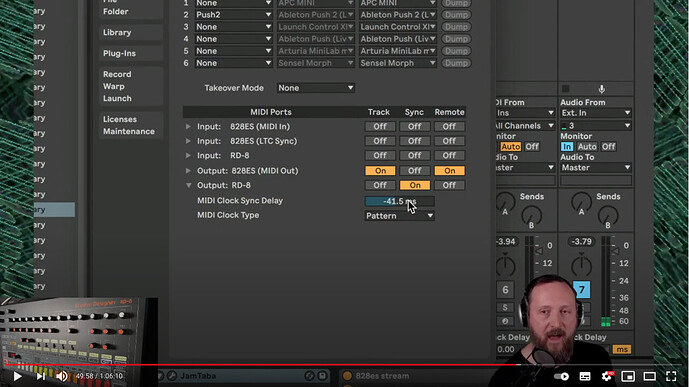
Task: Open Ext. In Audio From dropdown
Action: coord(596,113)
